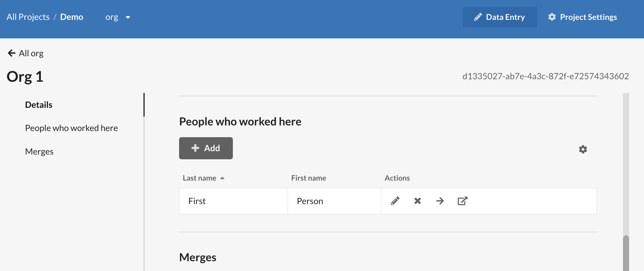Select the record UUID text d1335027
644x271 pixels.
545,76
